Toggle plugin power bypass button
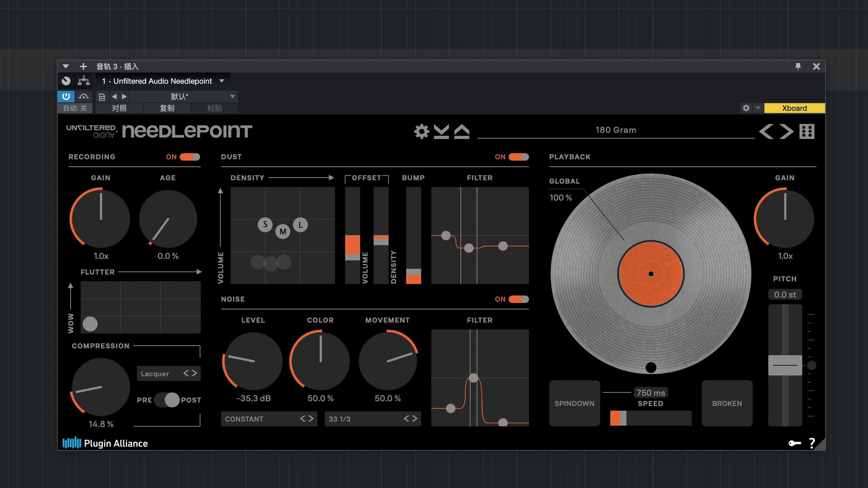The width and height of the screenshot is (868, 488). coord(66,97)
